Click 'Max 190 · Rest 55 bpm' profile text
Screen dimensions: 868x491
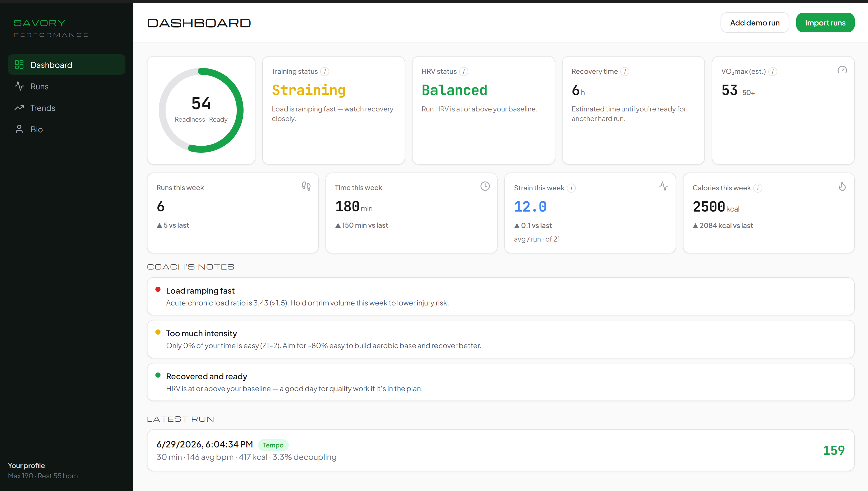[43, 476]
